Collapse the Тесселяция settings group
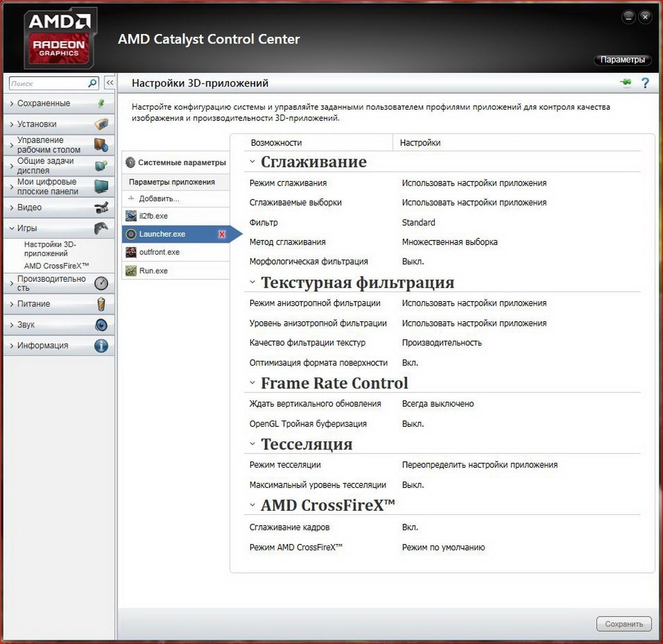 tap(252, 444)
